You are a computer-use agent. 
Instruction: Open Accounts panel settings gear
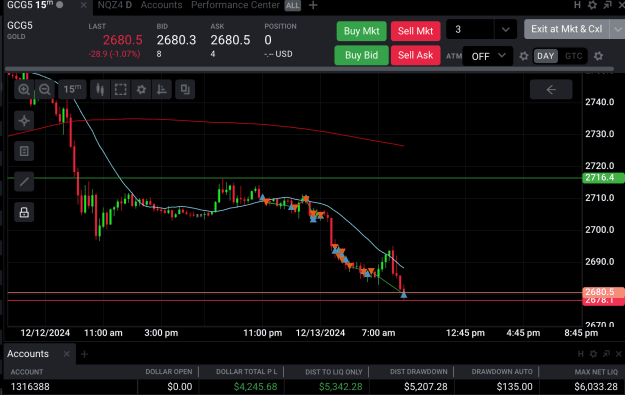pyautogui.click(x=594, y=354)
